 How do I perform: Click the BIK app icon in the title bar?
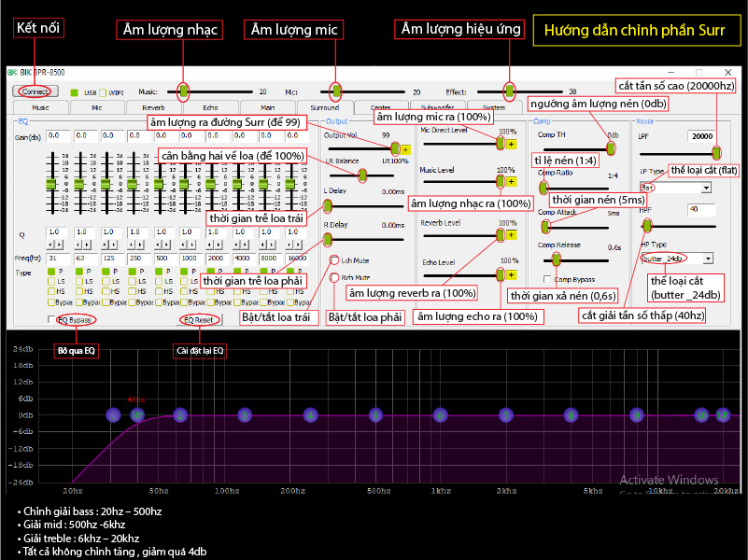12,73
